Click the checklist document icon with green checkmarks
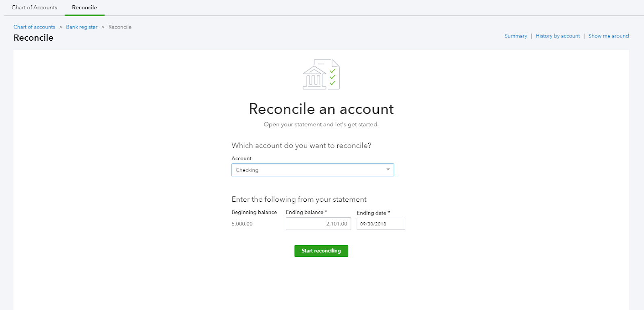Screen dimensions: 644x310 pos(331,74)
